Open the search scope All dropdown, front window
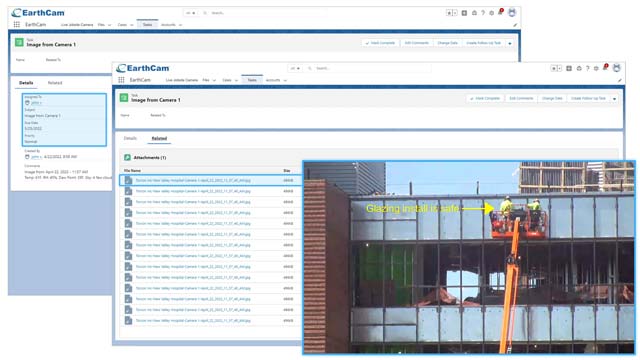This screenshot has width=640, height=360. coord(295,69)
